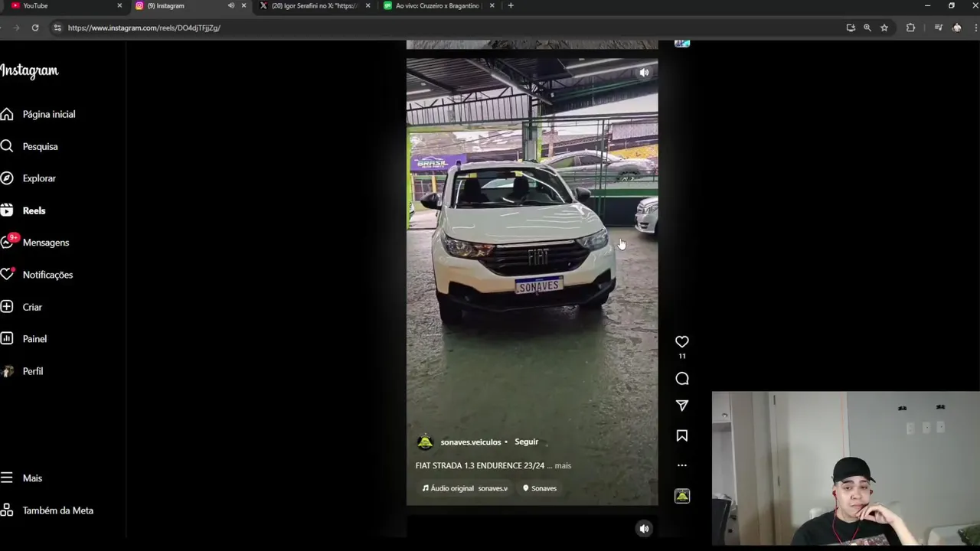980x551 pixels.
Task: Click the address bar URL
Action: (x=144, y=28)
